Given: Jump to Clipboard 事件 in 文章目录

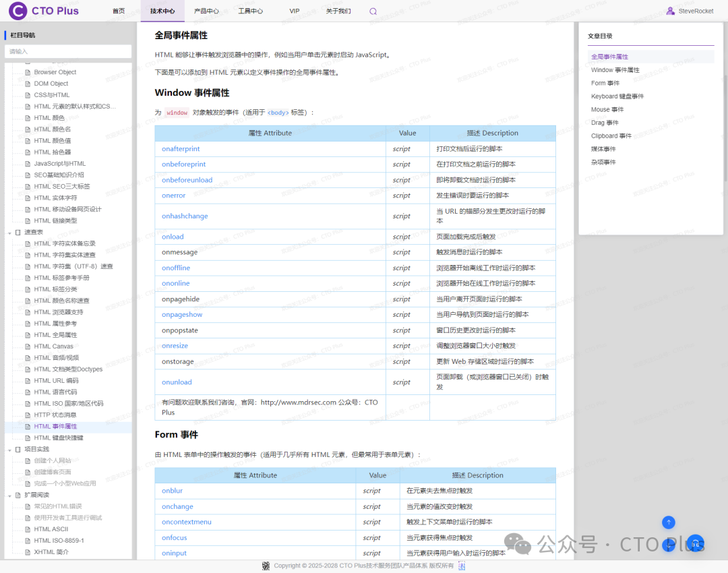Looking at the screenshot, I should pos(611,136).
